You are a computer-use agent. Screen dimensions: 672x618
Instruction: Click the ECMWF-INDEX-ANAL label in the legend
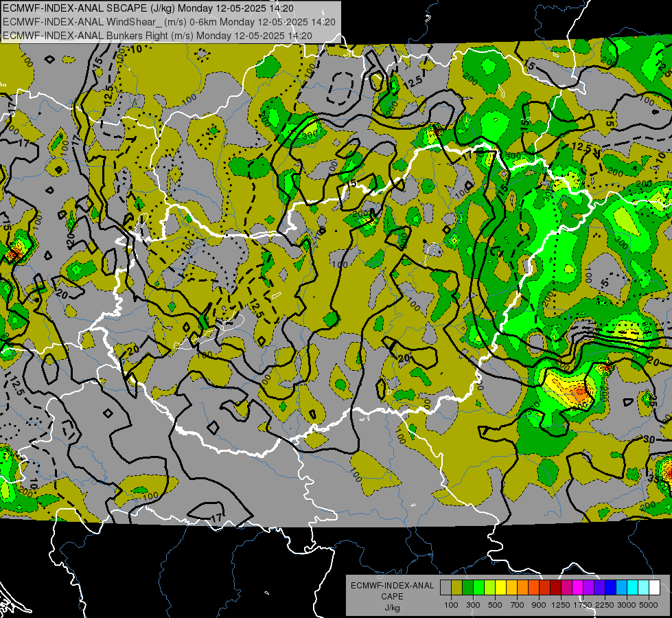point(393,586)
